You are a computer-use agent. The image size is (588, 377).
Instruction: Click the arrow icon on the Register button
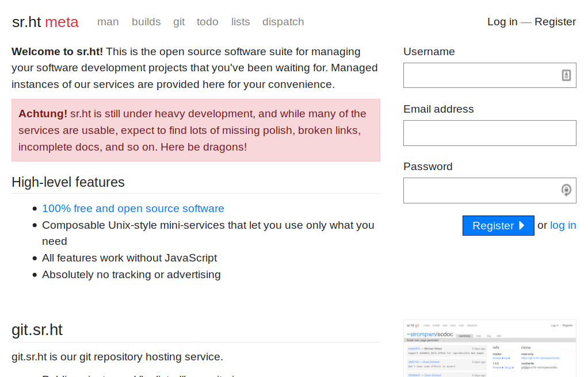521,225
